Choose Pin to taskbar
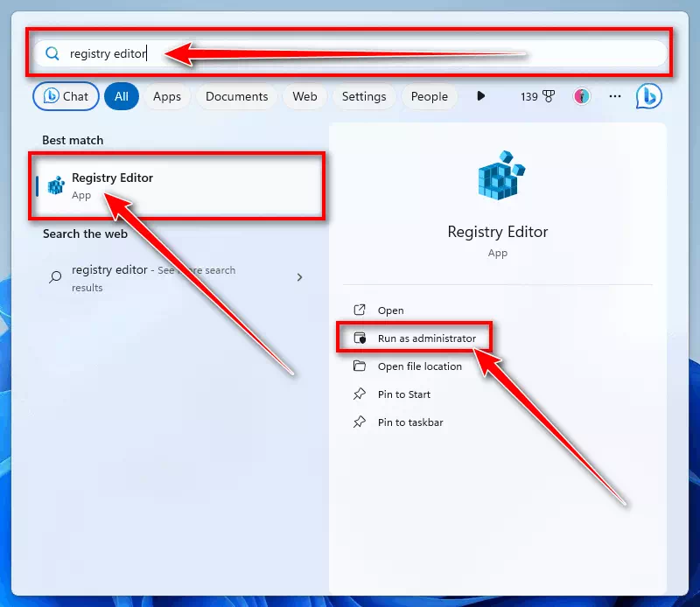 coord(410,422)
